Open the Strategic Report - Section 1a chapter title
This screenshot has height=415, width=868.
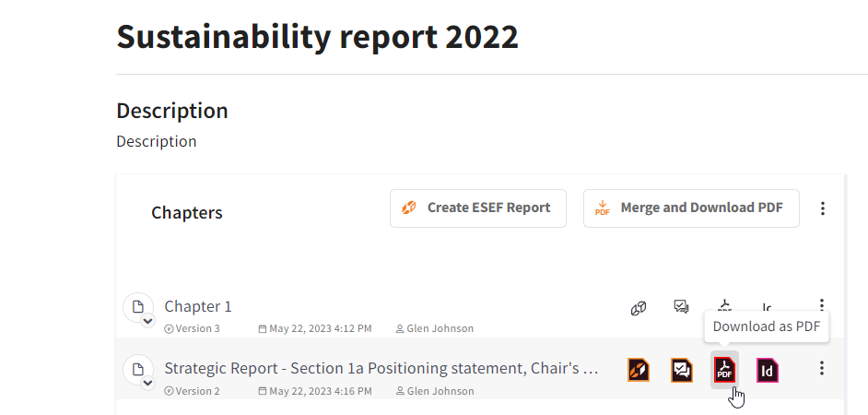point(381,368)
